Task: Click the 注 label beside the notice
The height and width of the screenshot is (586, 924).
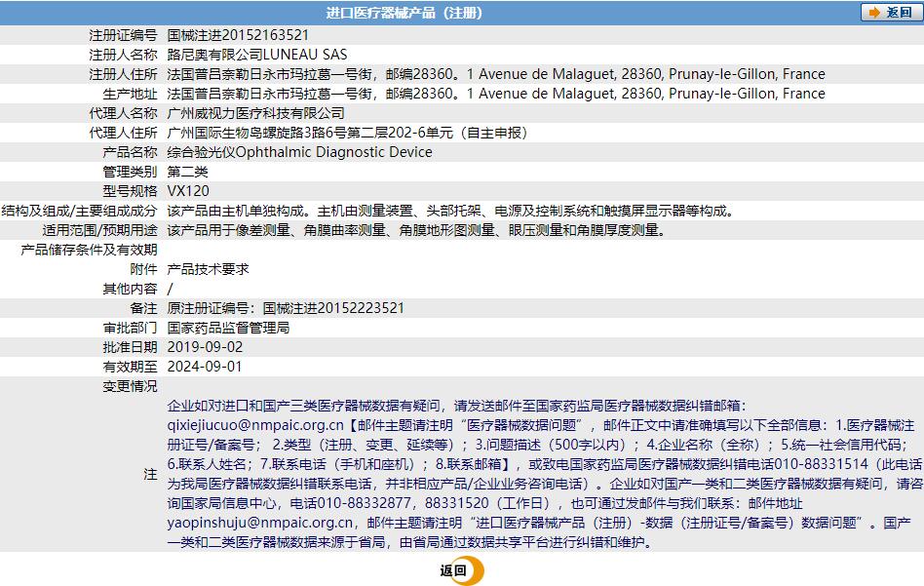Action: [151, 474]
